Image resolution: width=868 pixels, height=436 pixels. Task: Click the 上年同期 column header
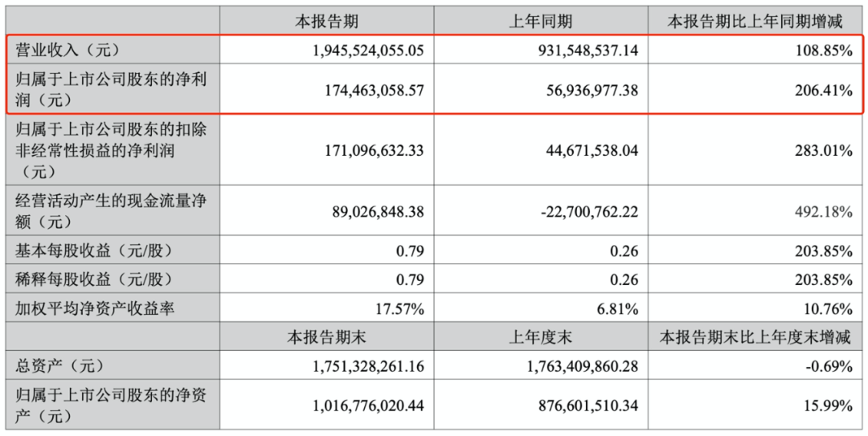pos(540,22)
